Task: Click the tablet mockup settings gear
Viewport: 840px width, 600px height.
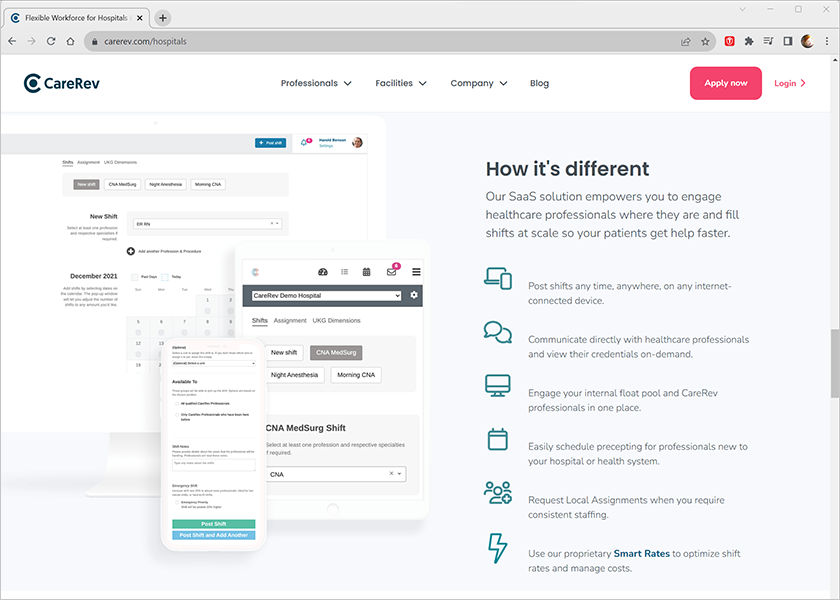Action: pyautogui.click(x=414, y=295)
